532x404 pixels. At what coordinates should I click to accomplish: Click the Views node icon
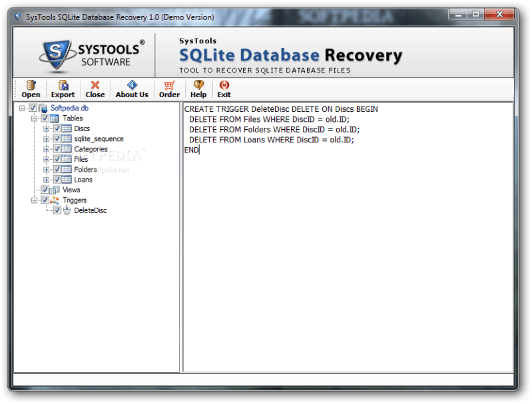tap(55, 190)
